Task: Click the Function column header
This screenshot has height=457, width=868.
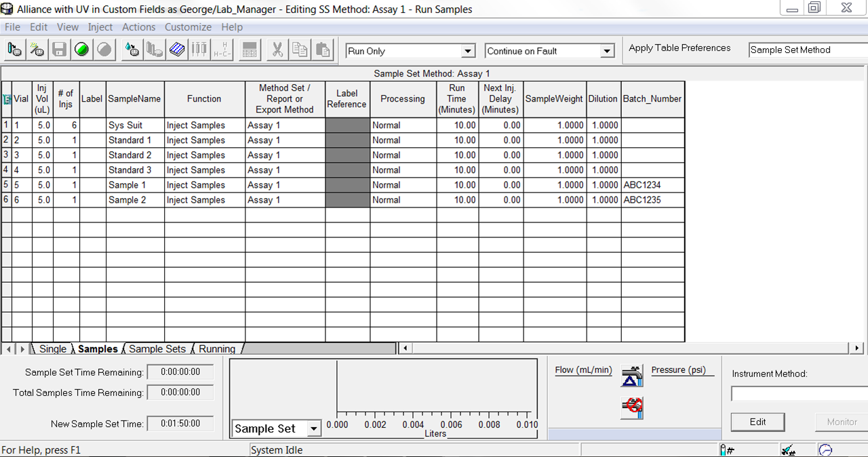Action: coord(204,99)
